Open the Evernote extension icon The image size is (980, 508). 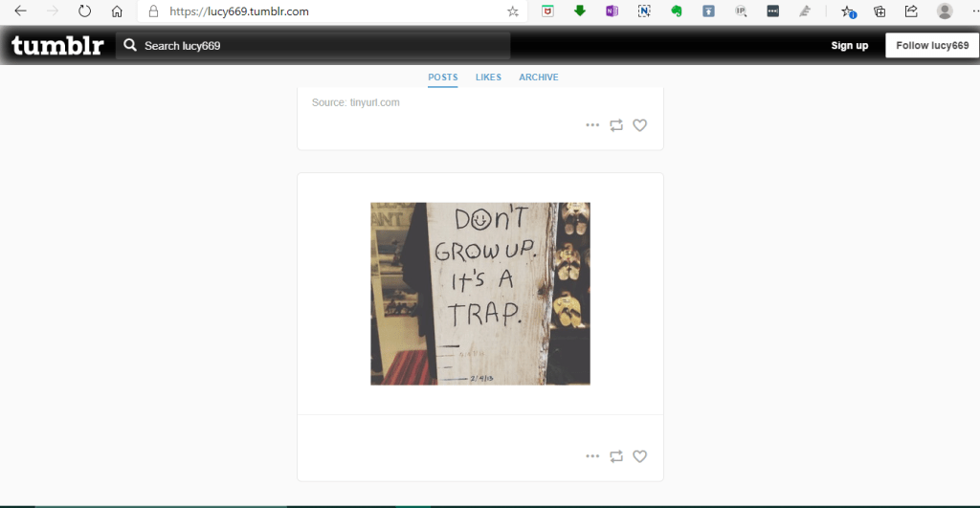click(x=676, y=11)
